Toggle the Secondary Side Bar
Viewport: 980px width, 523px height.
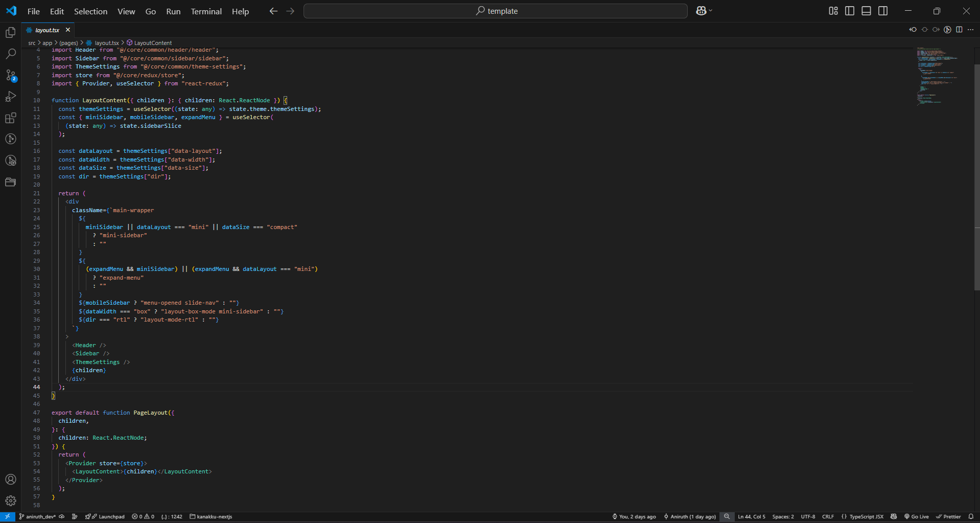(883, 11)
